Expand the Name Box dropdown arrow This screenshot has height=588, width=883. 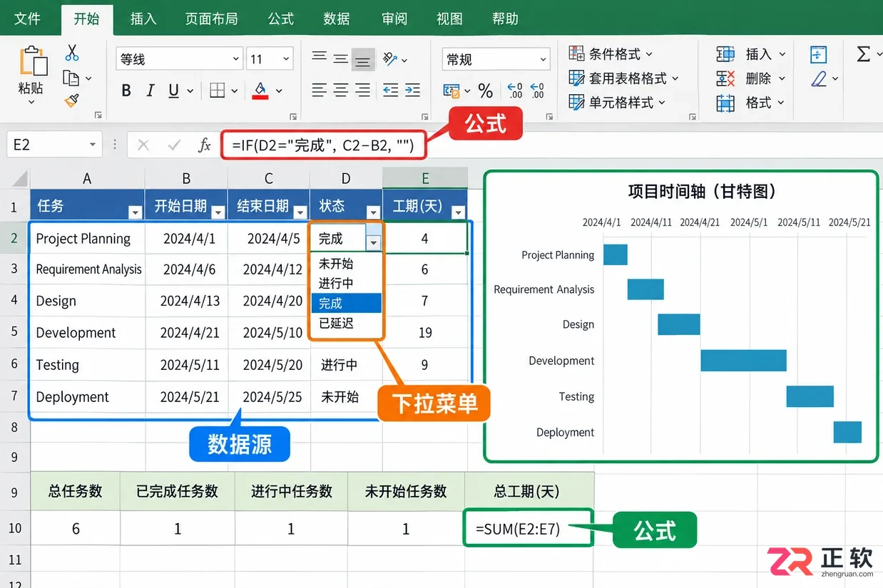pyautogui.click(x=93, y=145)
